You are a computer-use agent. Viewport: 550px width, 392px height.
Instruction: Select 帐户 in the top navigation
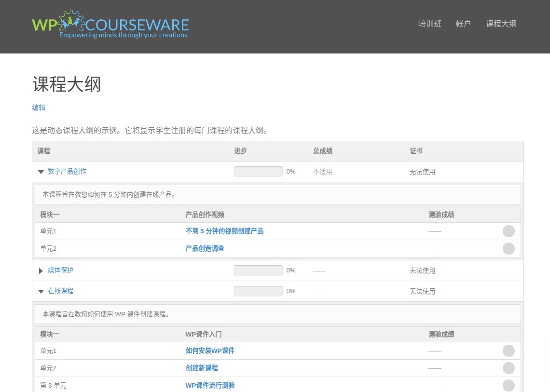tap(463, 24)
